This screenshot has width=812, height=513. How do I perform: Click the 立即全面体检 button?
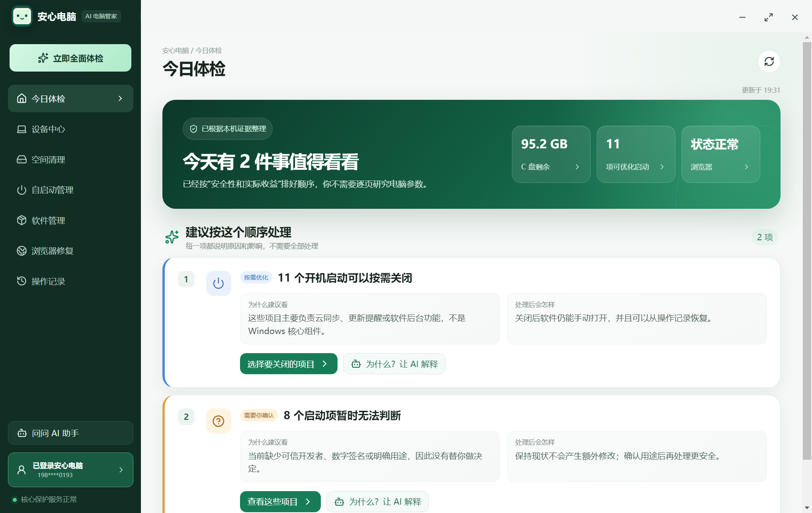70,58
